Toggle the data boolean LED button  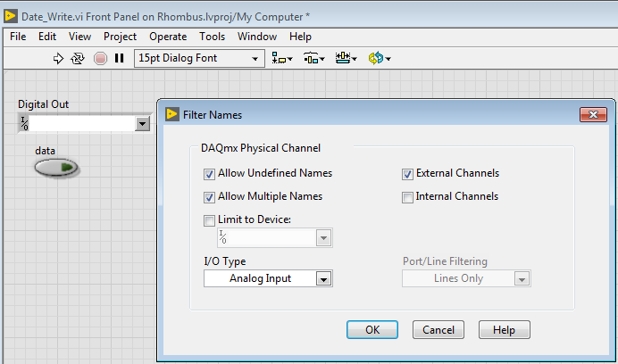[x=56, y=168]
